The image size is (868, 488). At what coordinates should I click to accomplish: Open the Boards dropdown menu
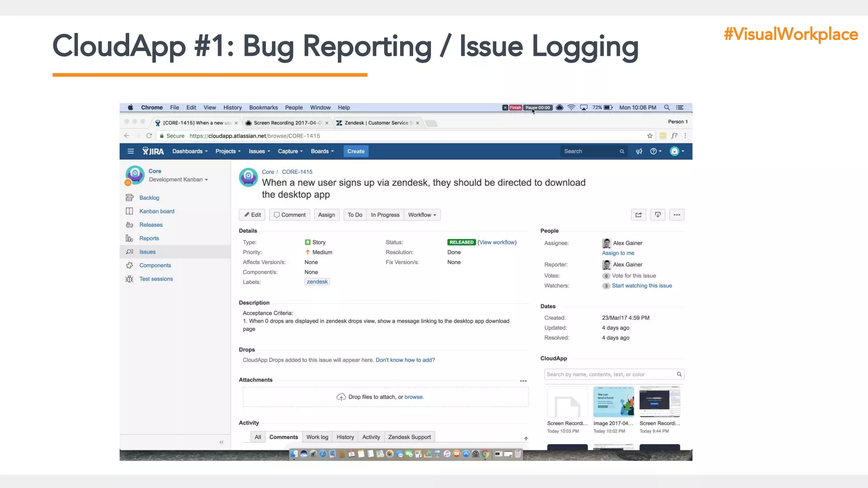322,151
